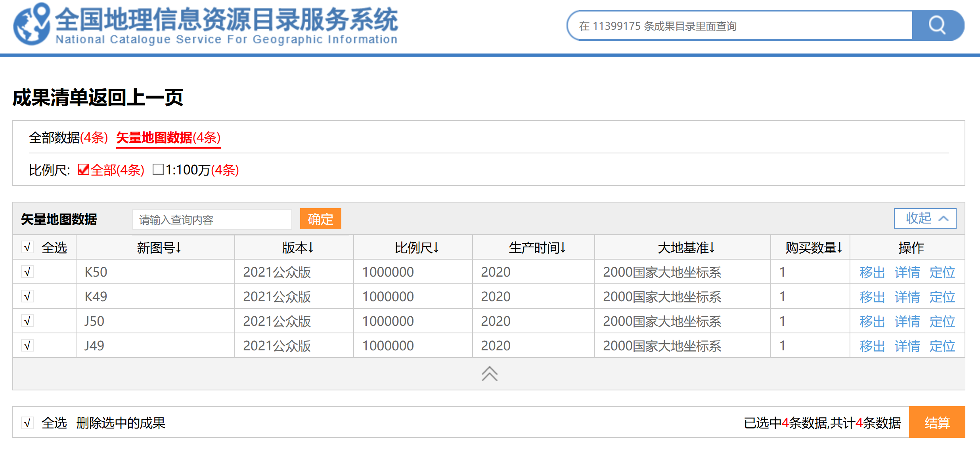Toggle the 1:100万 scale checkbox

(158, 170)
